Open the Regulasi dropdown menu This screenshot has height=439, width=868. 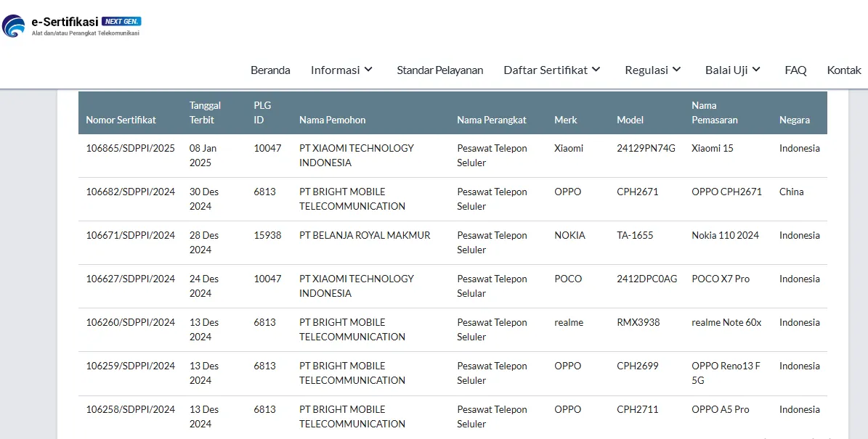point(653,70)
